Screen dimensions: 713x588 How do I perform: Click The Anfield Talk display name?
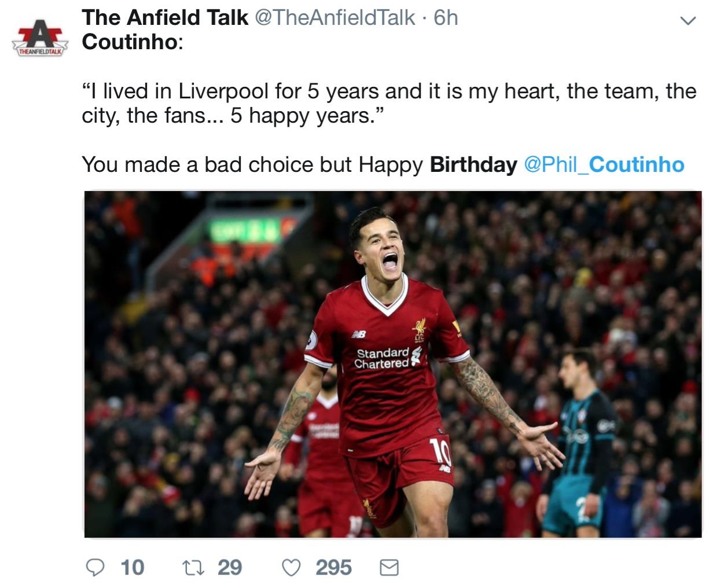[165, 18]
